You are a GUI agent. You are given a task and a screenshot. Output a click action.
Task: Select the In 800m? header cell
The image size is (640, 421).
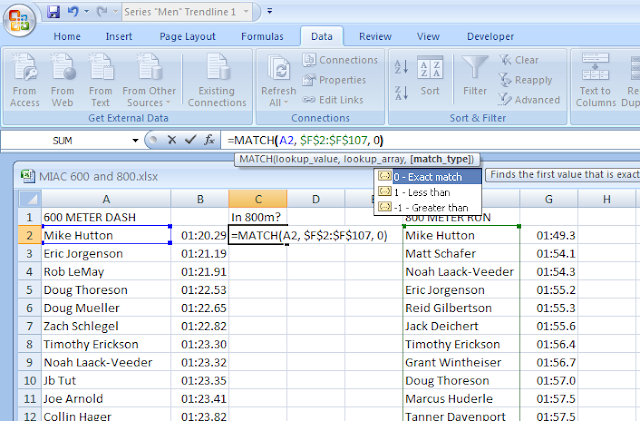click(x=258, y=217)
